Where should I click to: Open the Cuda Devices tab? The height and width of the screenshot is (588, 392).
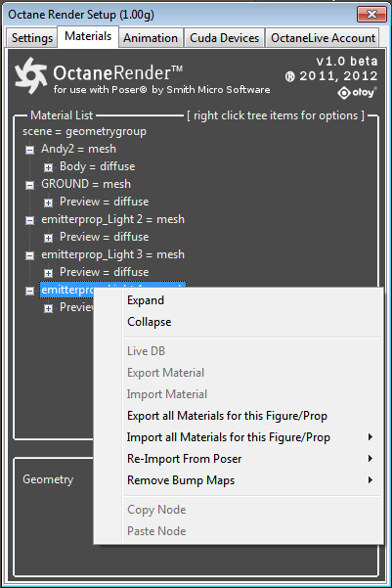coord(224,38)
